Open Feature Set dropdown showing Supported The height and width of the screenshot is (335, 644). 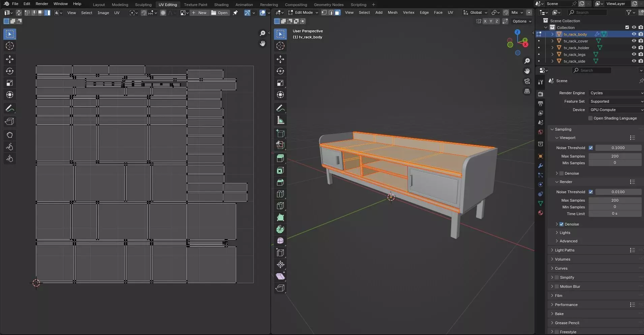[616, 101]
